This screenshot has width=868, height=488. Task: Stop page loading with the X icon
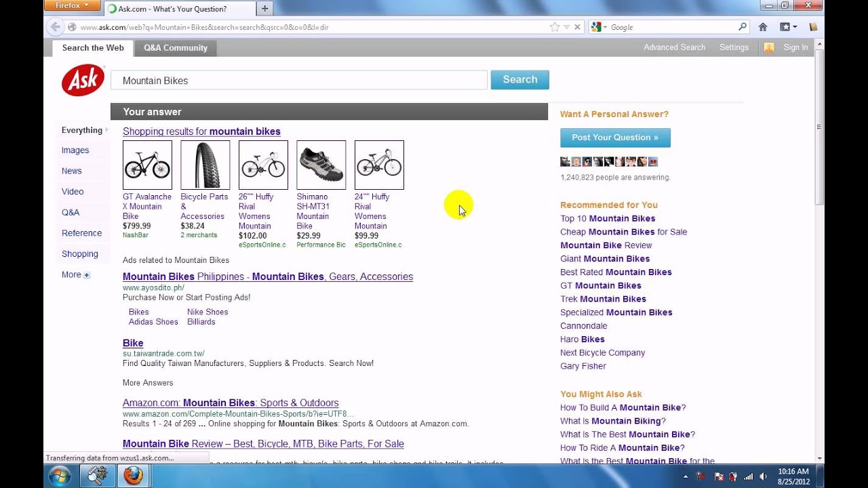577,27
